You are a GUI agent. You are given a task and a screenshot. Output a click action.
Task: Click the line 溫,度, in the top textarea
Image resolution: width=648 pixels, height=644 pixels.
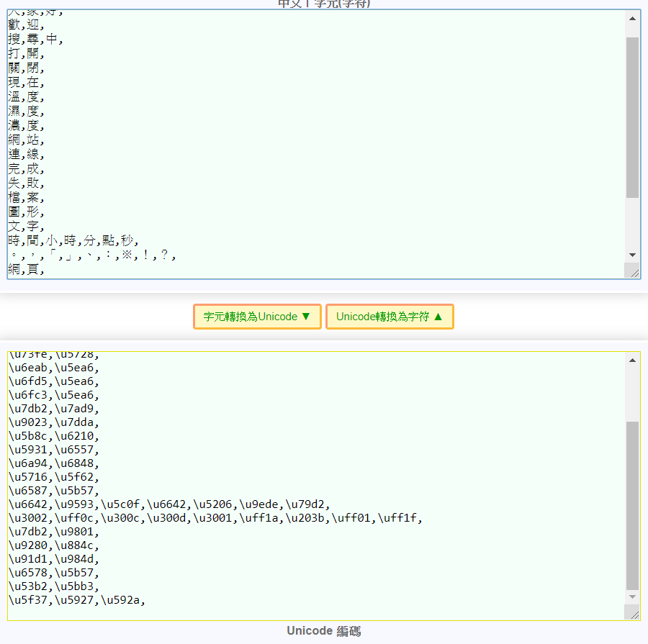26,96
